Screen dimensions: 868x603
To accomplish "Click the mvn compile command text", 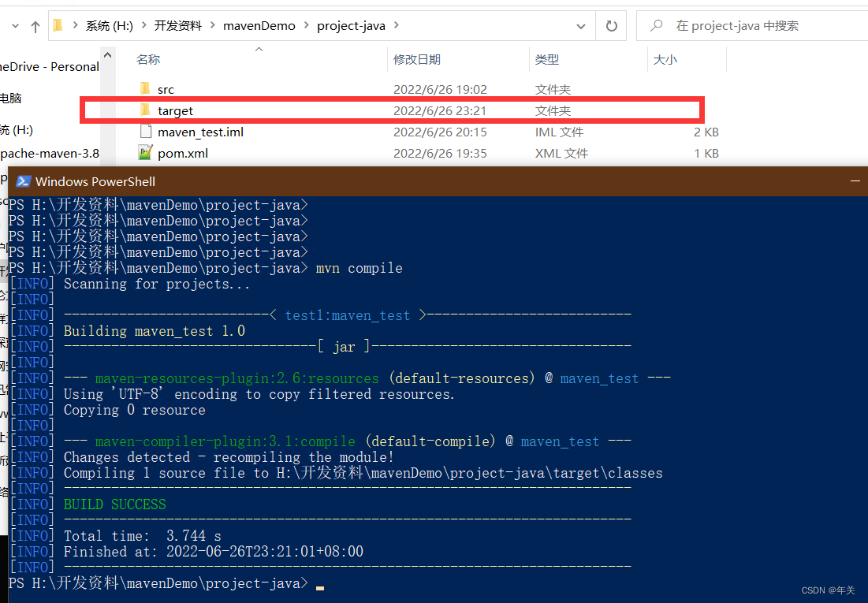I will tap(359, 268).
